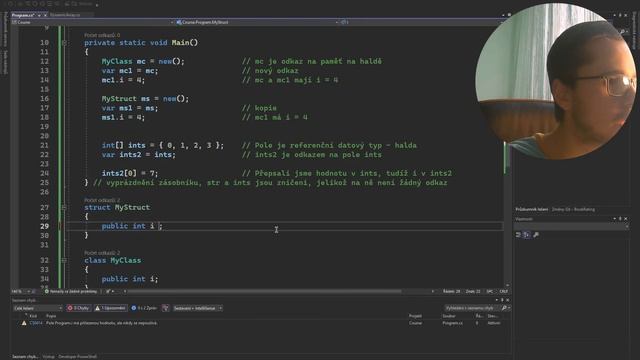The height and width of the screenshot is (360, 640).
Task: Sort Error List by Description column
Action: coord(51,316)
